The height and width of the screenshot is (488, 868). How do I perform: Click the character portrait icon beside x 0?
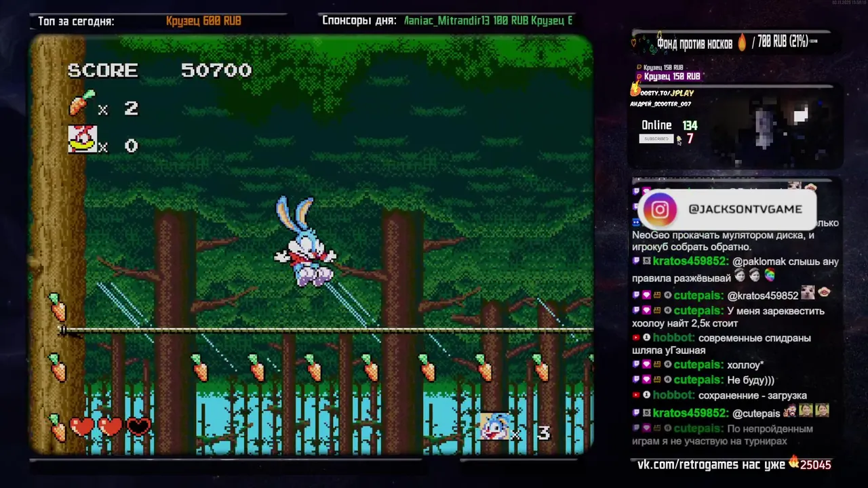tap(82, 140)
